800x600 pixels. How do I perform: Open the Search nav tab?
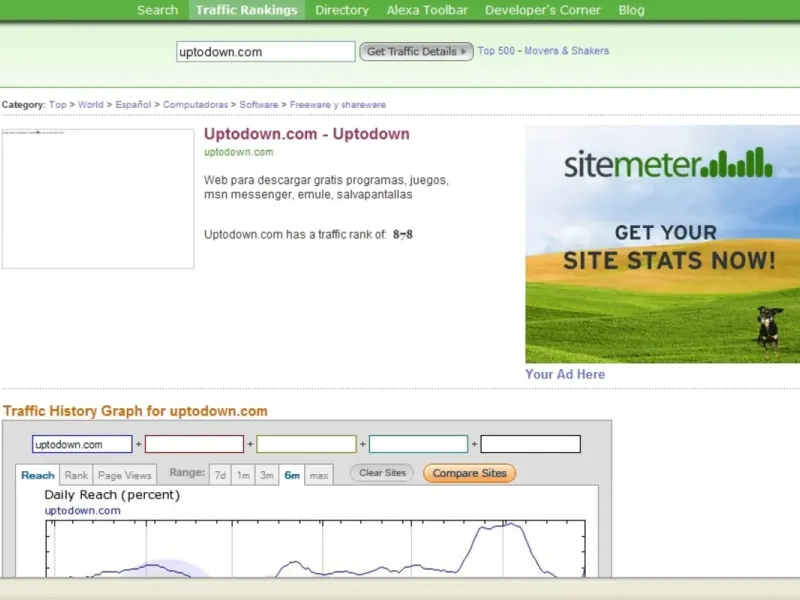click(x=157, y=10)
